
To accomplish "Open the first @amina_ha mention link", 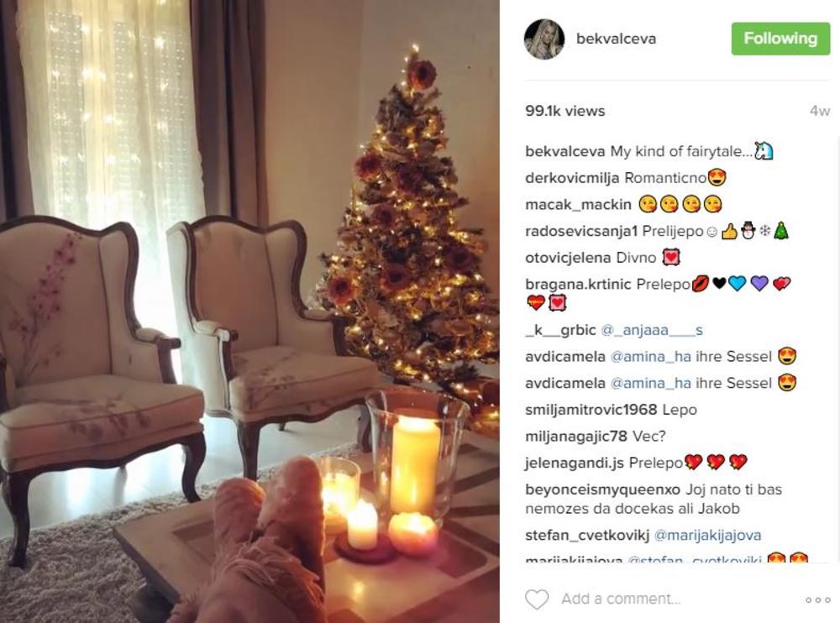I will click(x=650, y=357).
